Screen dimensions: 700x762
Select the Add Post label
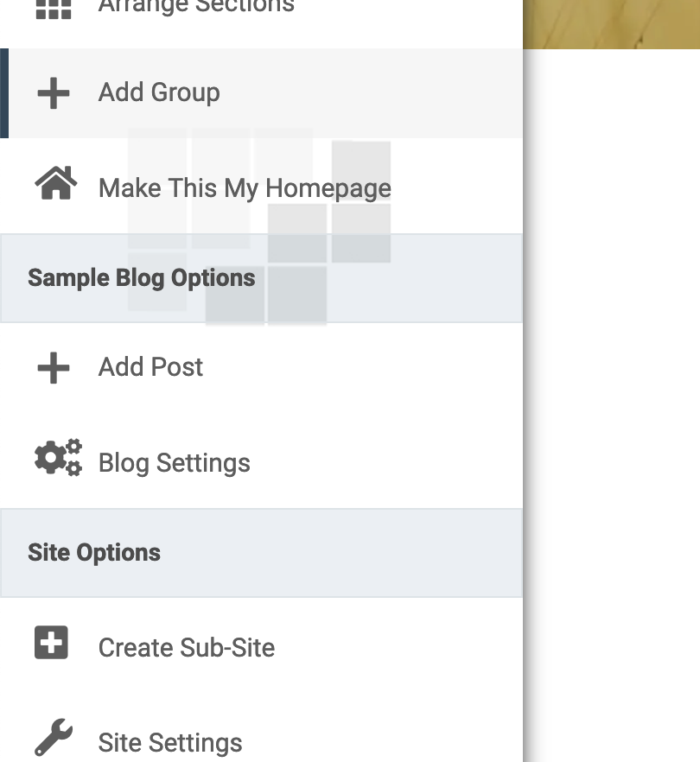150,367
